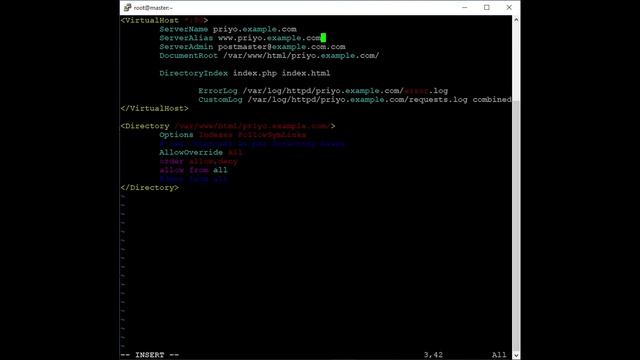Click the -- INSERT -- mode indicator
This screenshot has width=640, height=360.
click(150, 355)
